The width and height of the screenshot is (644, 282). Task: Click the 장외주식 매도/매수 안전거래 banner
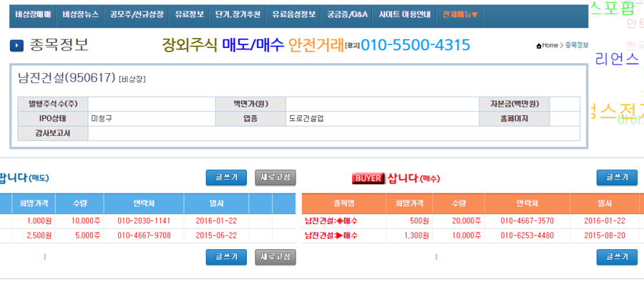click(253, 45)
